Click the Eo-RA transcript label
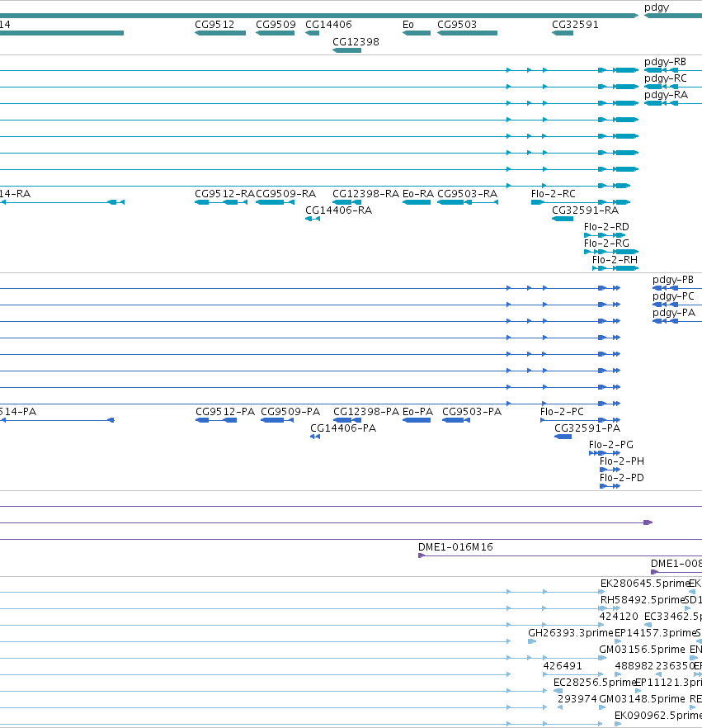 point(418,194)
